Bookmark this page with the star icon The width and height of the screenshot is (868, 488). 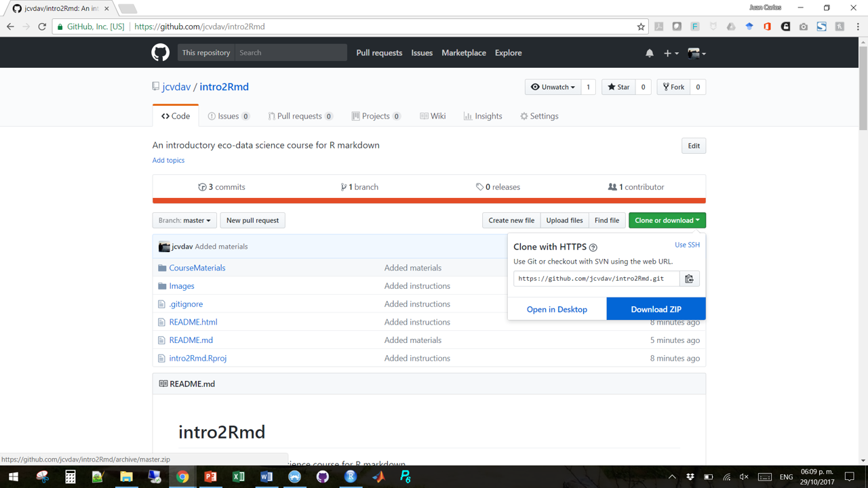coord(641,26)
